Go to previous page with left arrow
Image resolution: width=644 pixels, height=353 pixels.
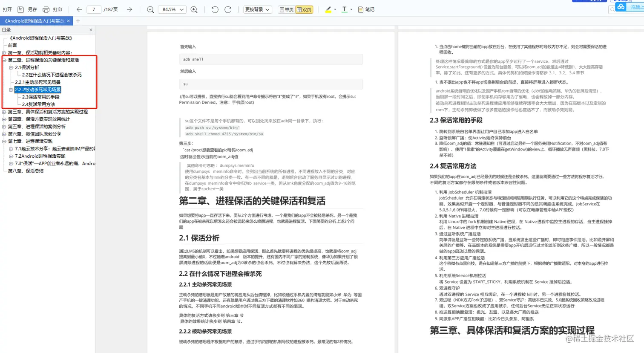[x=79, y=9]
